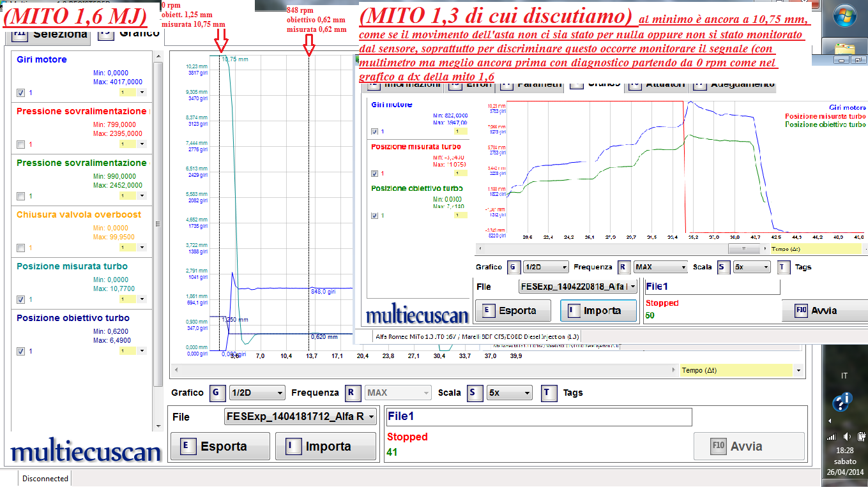Viewport: 868px width, 487px height.
Task: Click the network signal tray icon
Action: 831,437
